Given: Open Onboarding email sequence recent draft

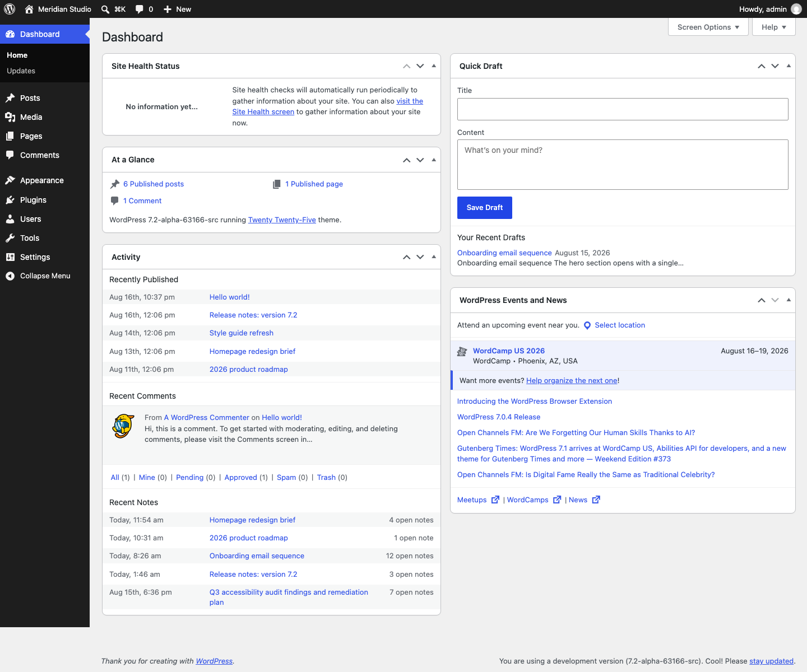Looking at the screenshot, I should point(504,253).
